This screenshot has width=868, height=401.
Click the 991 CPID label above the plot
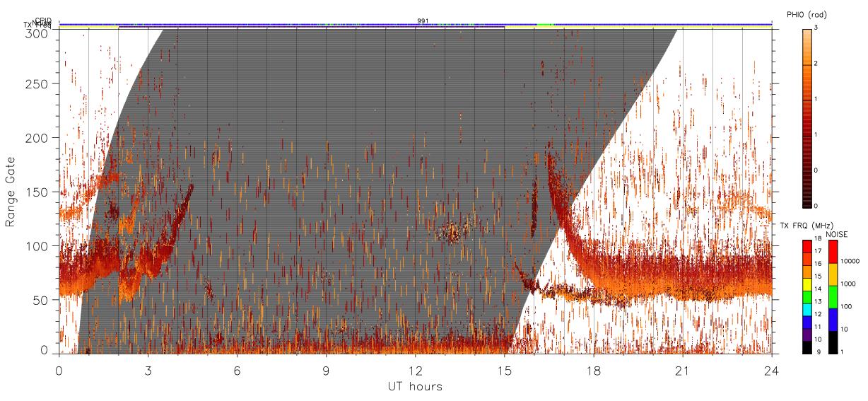(423, 21)
